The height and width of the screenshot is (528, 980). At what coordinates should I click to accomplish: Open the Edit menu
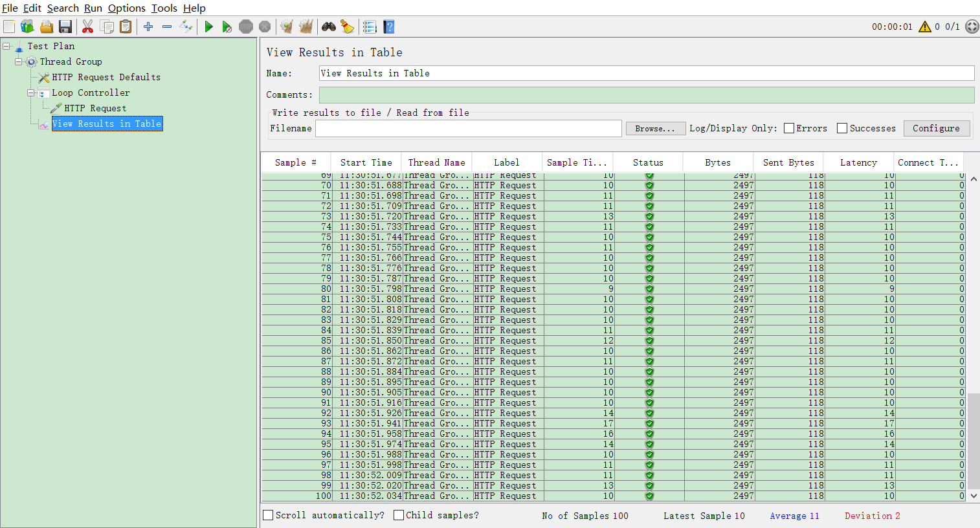point(32,8)
